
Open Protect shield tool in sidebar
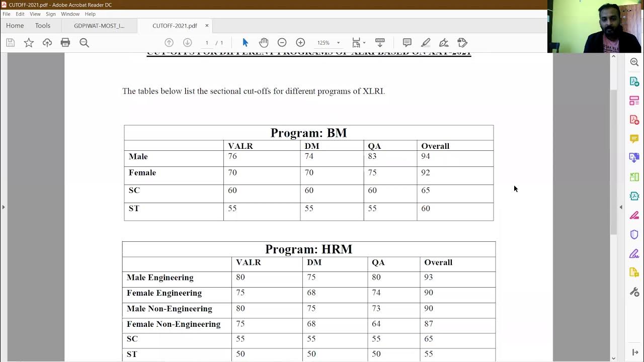point(634,235)
